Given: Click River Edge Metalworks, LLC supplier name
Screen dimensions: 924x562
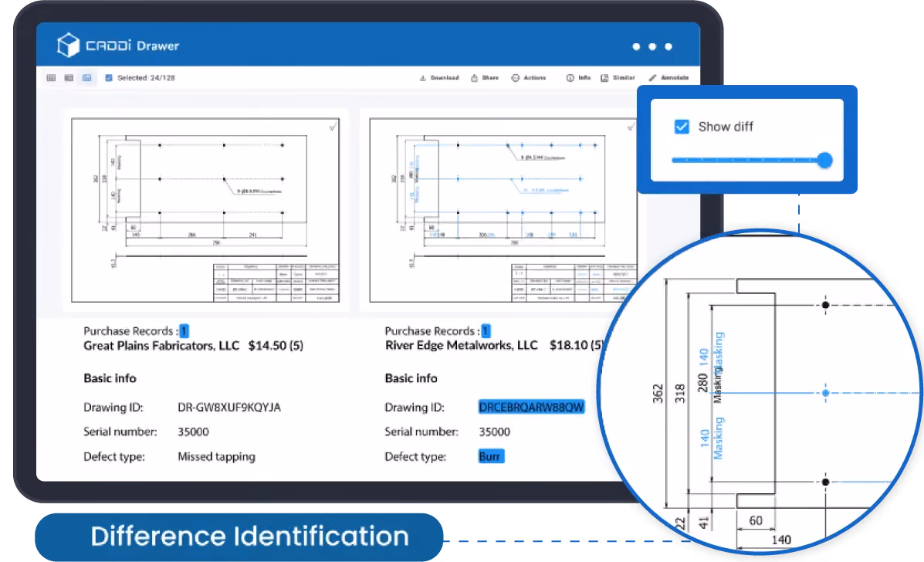Looking at the screenshot, I should pyautogui.click(x=462, y=345).
